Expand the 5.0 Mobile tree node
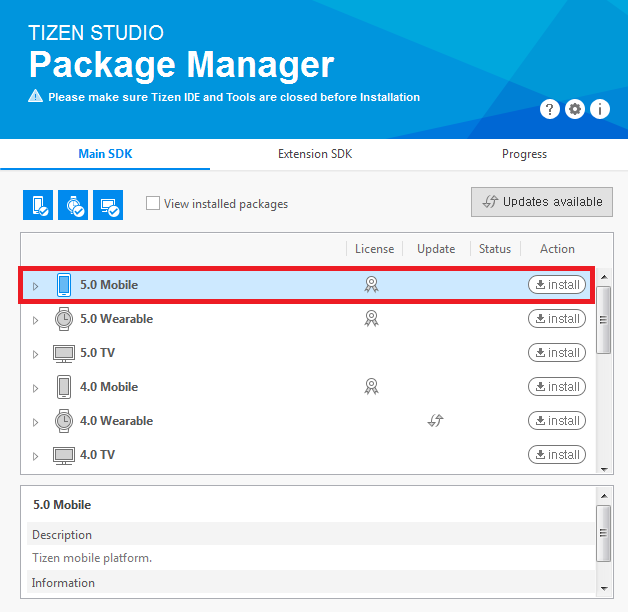 [36, 286]
